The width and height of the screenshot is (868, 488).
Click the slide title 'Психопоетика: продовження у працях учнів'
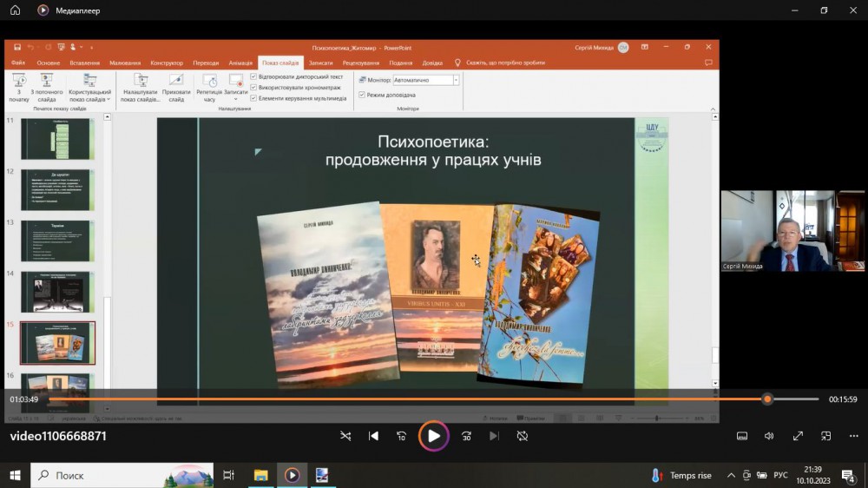pos(433,151)
